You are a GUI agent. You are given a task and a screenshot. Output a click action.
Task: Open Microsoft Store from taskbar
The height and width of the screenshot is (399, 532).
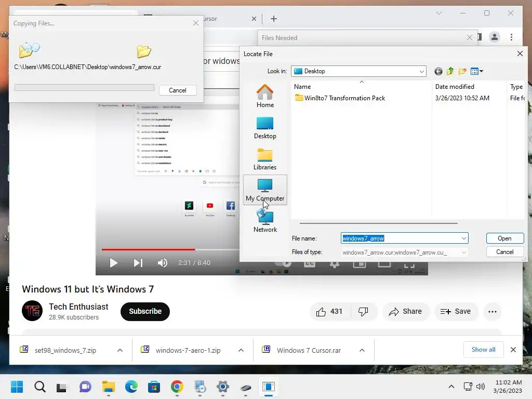pos(154,387)
